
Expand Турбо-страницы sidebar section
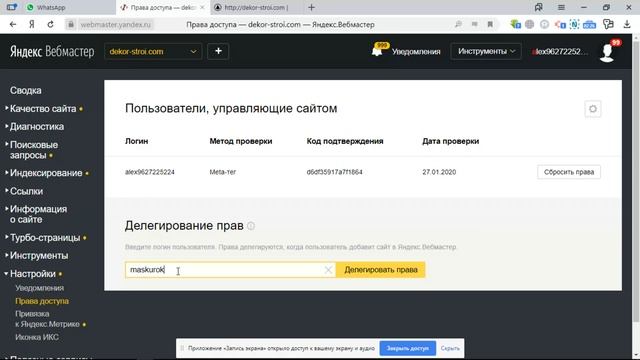coord(45,238)
